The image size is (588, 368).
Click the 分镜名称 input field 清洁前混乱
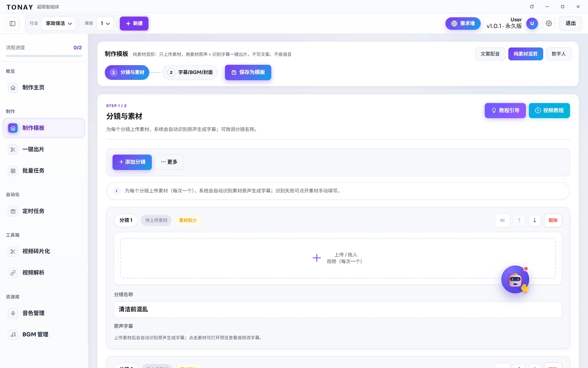coord(338,310)
